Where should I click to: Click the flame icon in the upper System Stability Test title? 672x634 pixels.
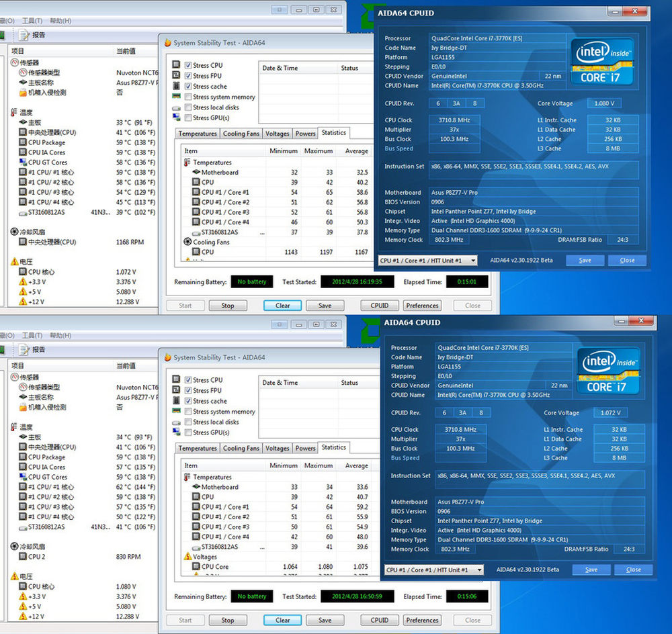tap(168, 43)
